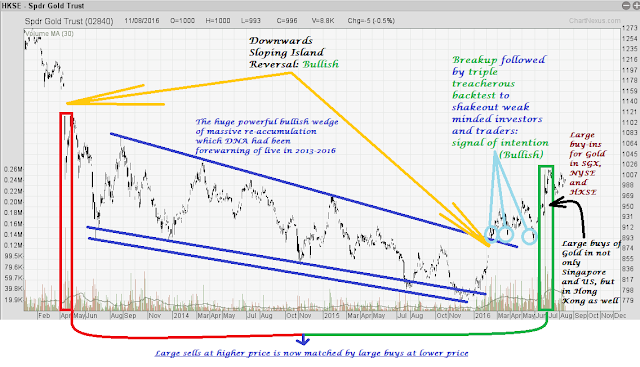Click the 1045 price axis label
The height and width of the screenshot is (367, 640).
click(x=630, y=154)
